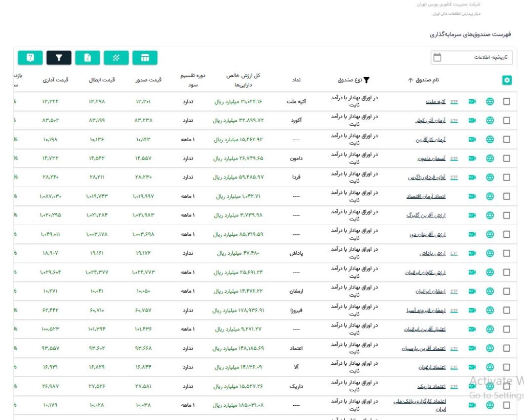Open the تاریخچه اطلاعات date picker field
The height and width of the screenshot is (420, 524).
click(x=471, y=57)
